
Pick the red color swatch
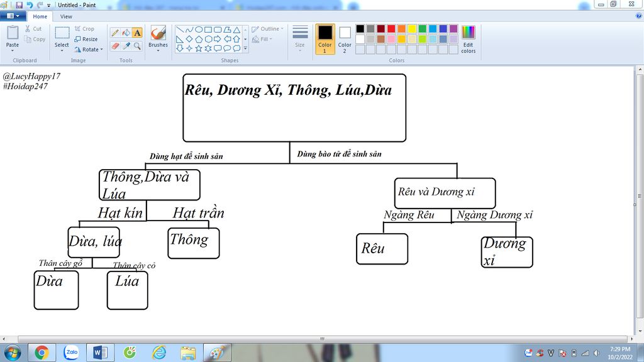391,28
